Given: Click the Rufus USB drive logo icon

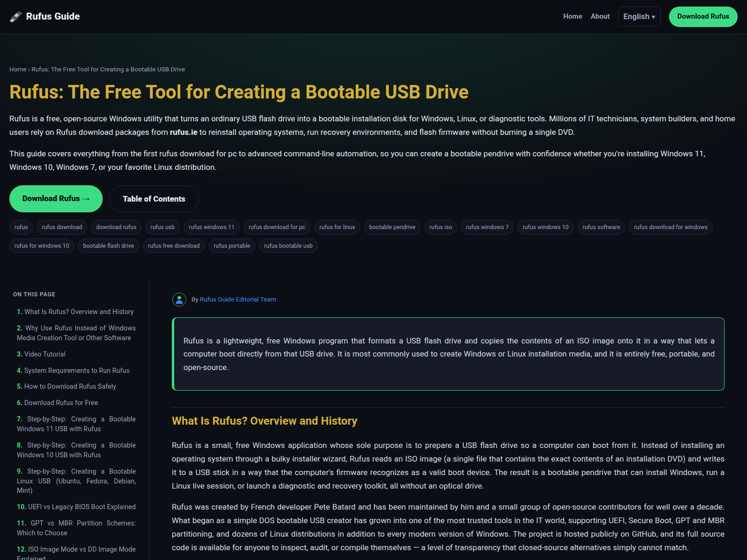Looking at the screenshot, I should point(16,17).
